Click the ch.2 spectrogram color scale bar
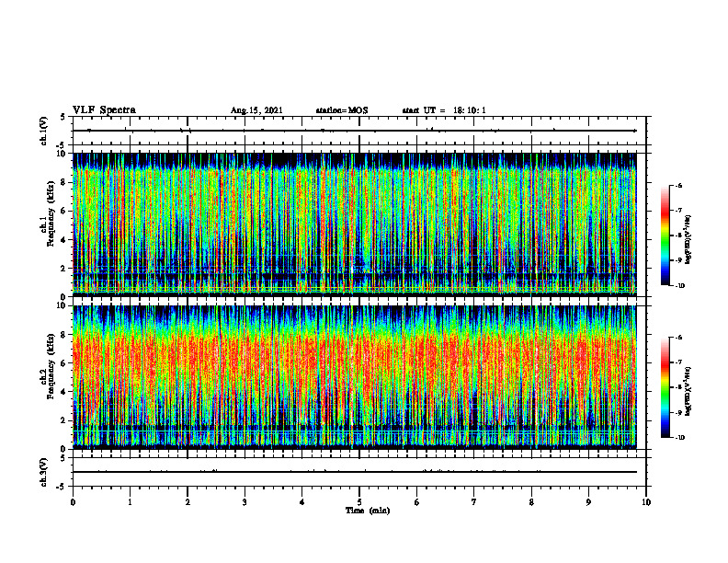 pyautogui.click(x=665, y=387)
